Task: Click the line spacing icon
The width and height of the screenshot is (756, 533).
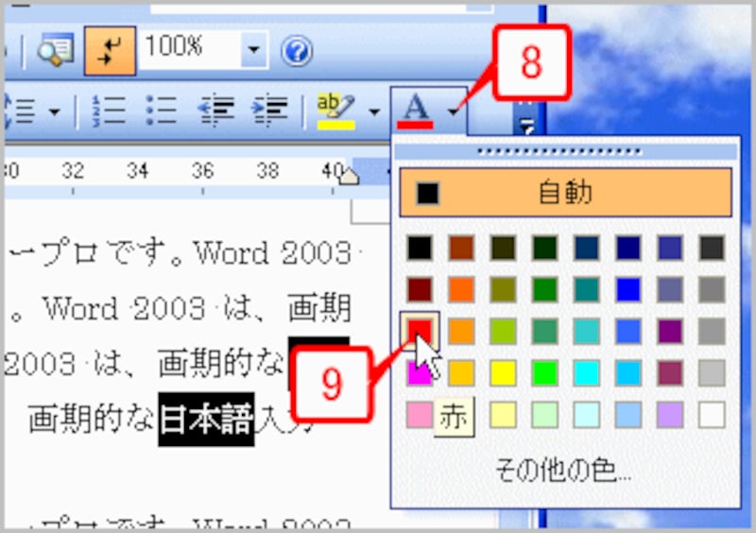Action: pos(20,111)
